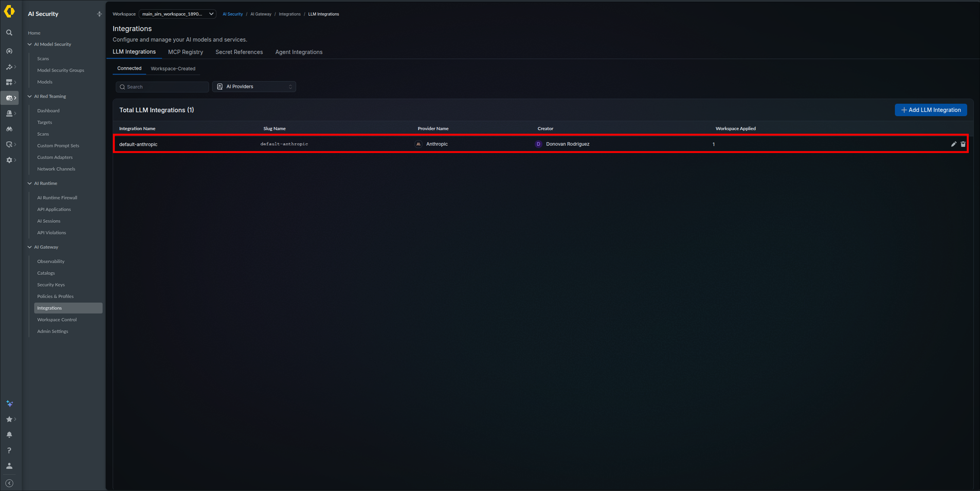Collapse the AI Red Teaming section

tap(30, 97)
